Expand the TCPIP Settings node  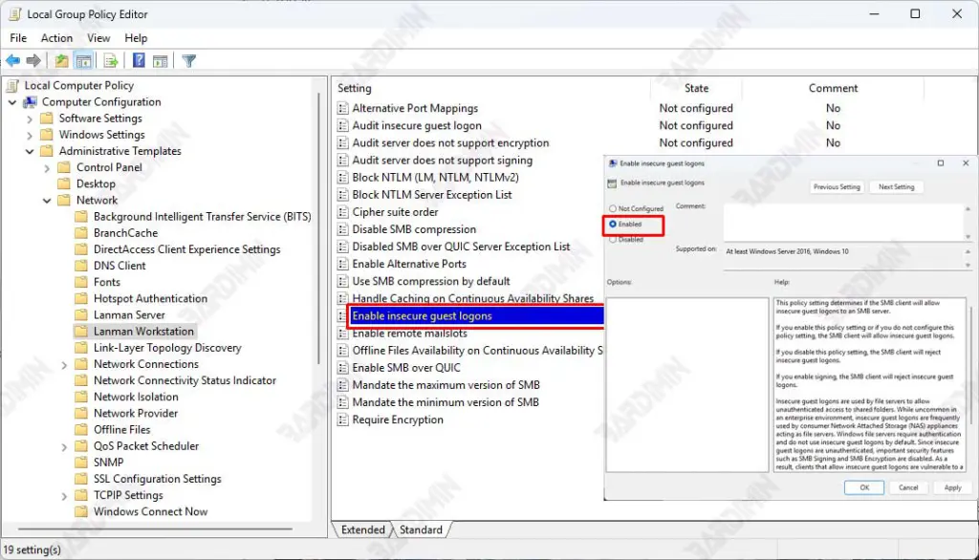pos(64,496)
